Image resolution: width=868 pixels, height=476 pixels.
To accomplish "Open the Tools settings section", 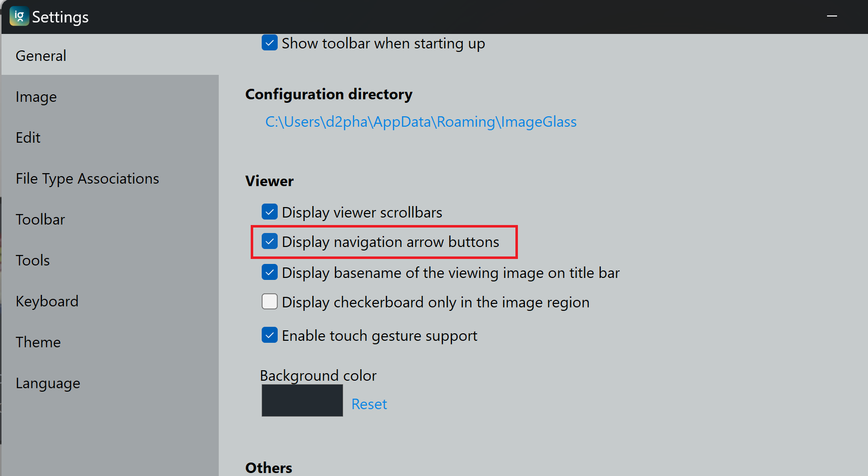I will (32, 260).
